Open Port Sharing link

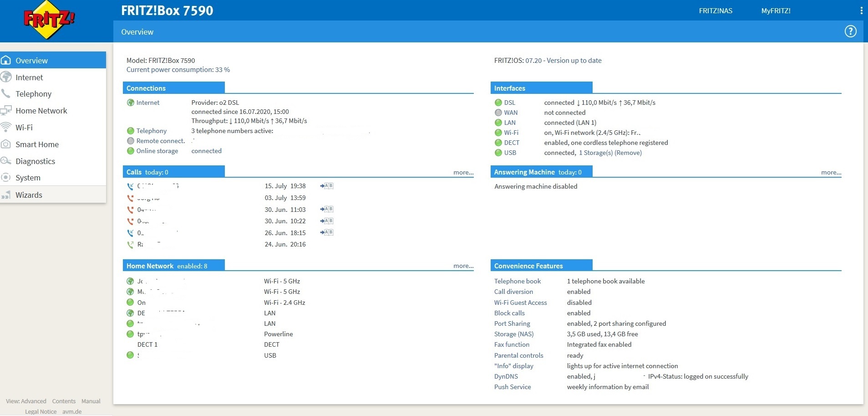coord(512,324)
